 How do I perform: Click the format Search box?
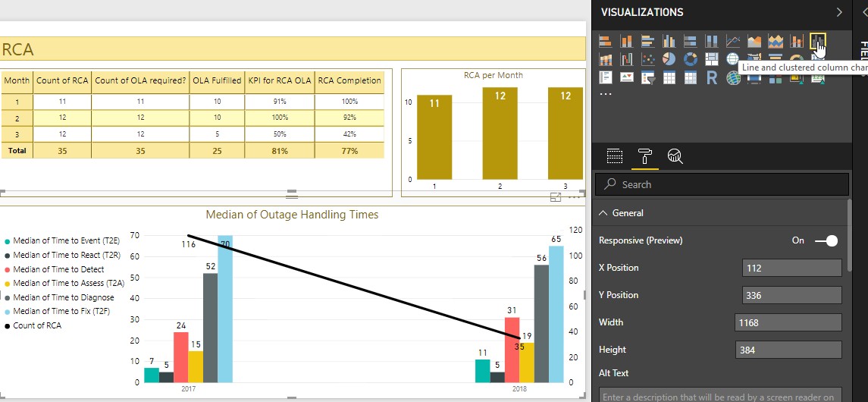[x=721, y=184]
